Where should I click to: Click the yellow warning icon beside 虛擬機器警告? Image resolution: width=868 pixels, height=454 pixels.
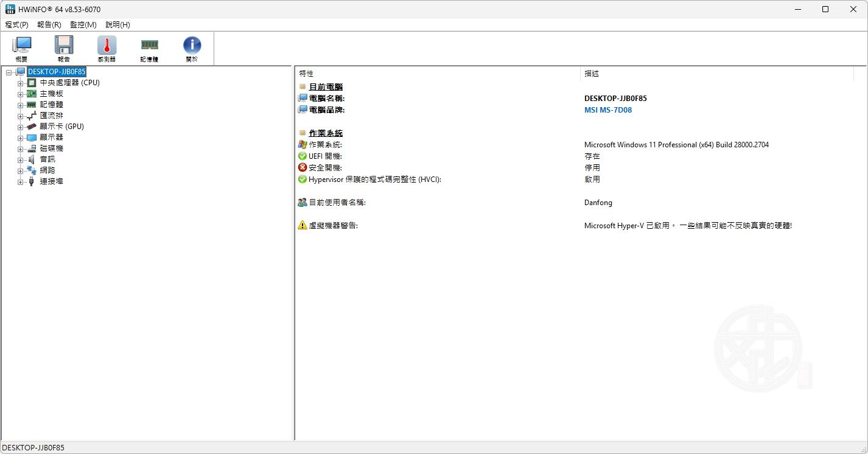303,225
